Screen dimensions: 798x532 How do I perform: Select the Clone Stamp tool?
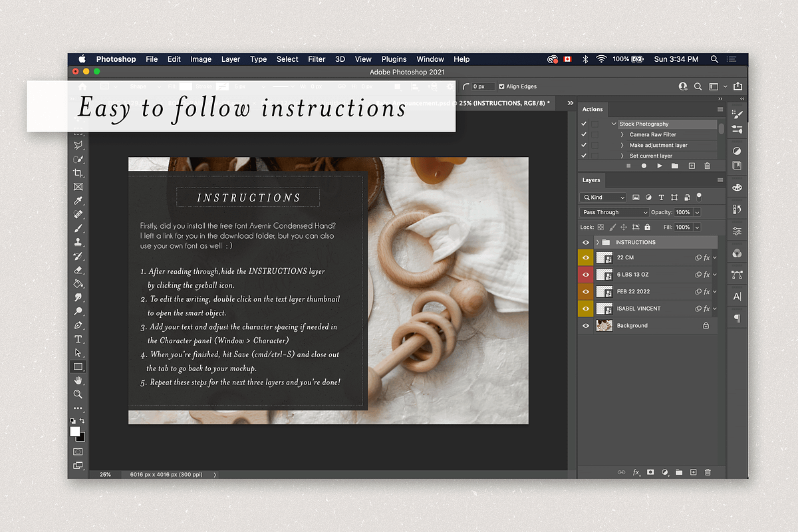point(78,242)
